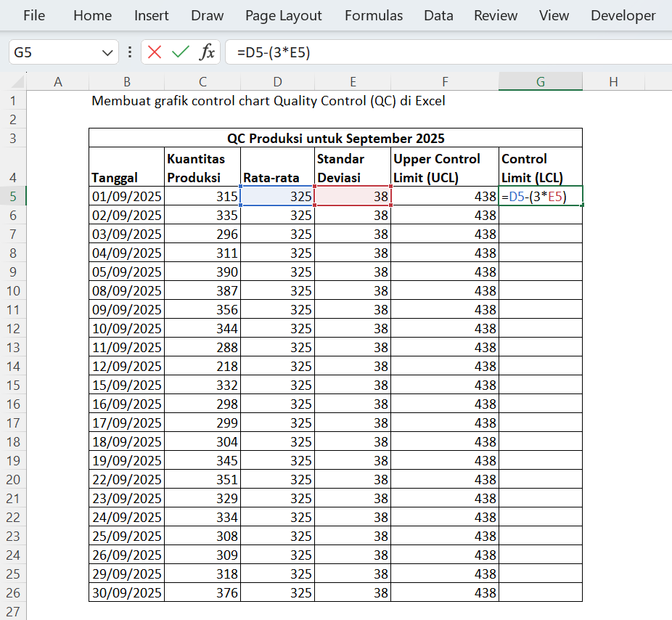Go to the Page Layout tab
The image size is (672, 620).
tap(283, 15)
